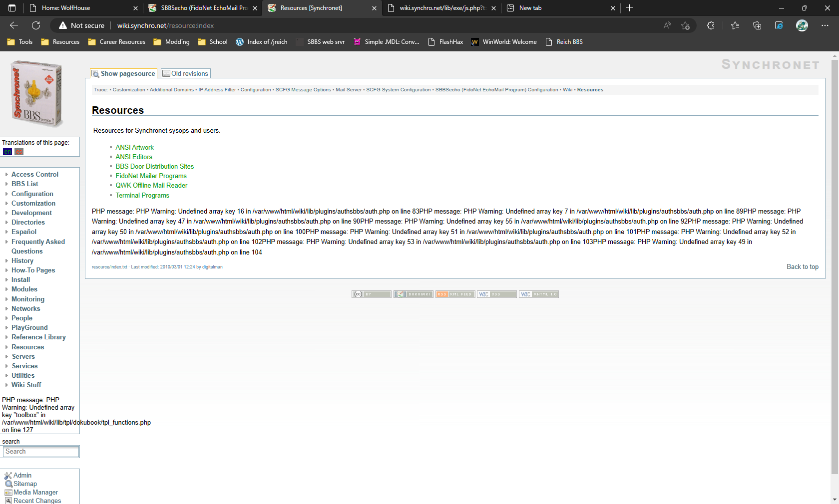Screen dimensions: 839x504
Task: Open the Career Resources bookmarks folder
Action: click(x=117, y=42)
